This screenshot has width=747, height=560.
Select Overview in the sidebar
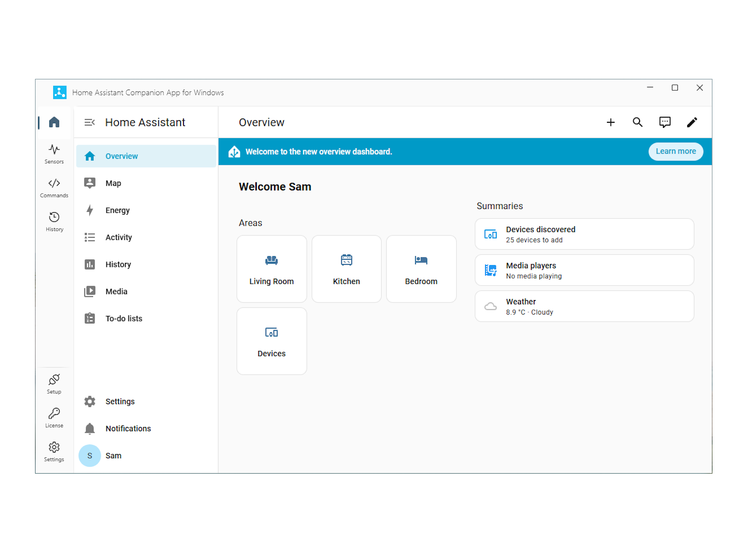point(146,156)
